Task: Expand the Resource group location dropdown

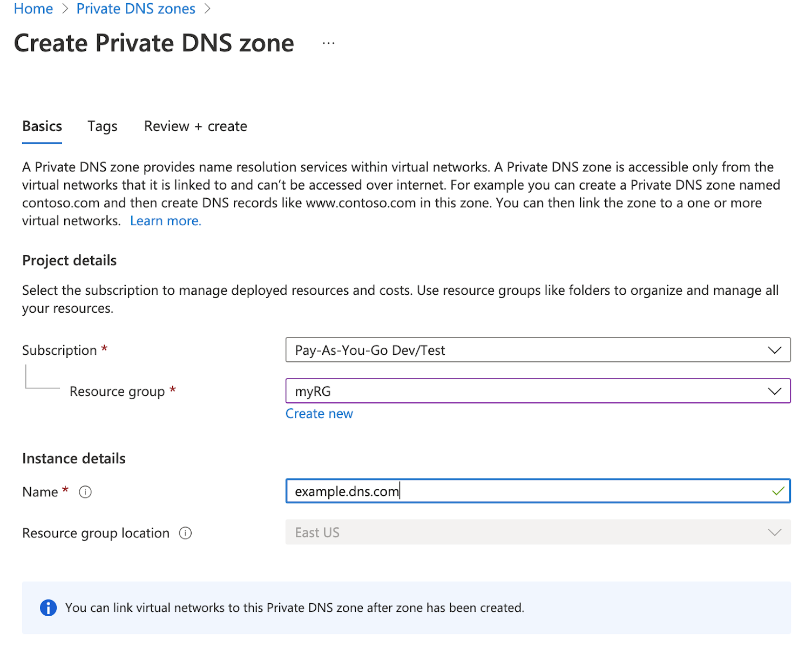Action: 776,532
